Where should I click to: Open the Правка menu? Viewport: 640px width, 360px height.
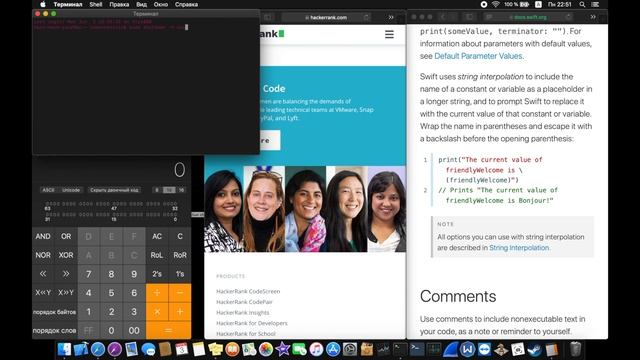click(119, 4)
